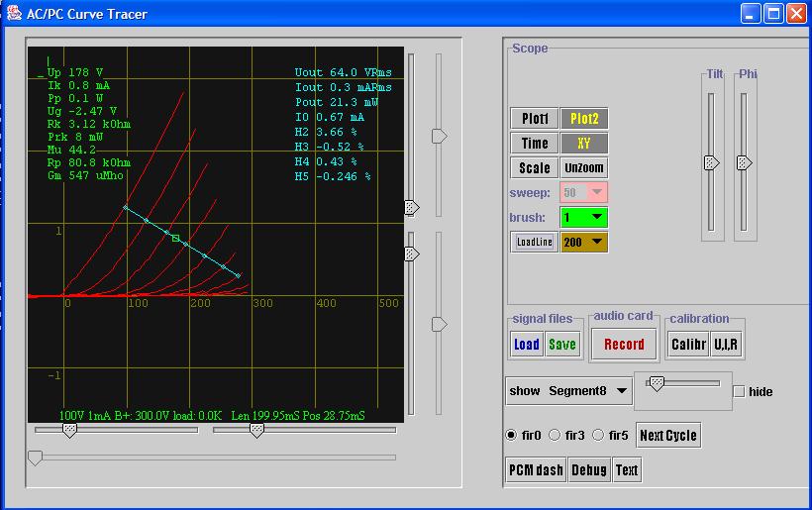Start audio card Record
Screen dimensions: 812x510
pyautogui.click(x=624, y=345)
